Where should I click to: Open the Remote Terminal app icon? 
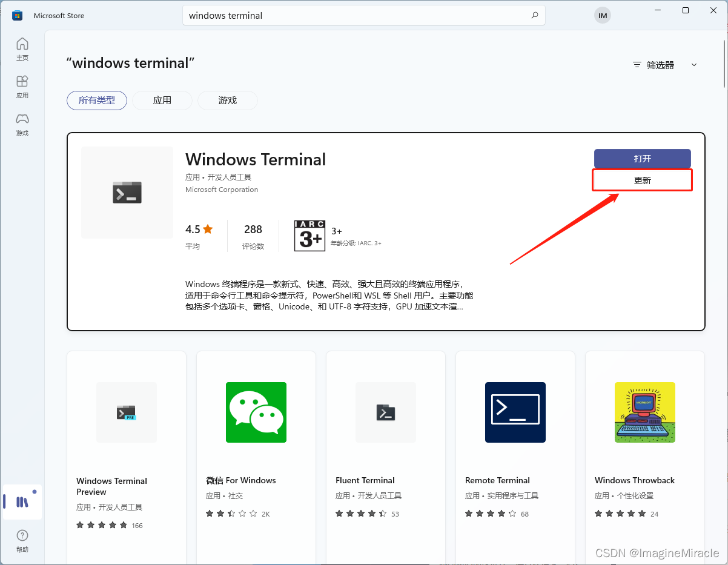pos(515,412)
